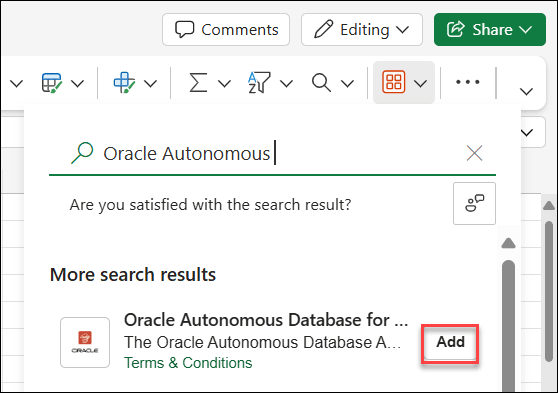This screenshot has height=393, width=558.
Task: Expand the AutoSum dropdown arrow
Action: [225, 84]
